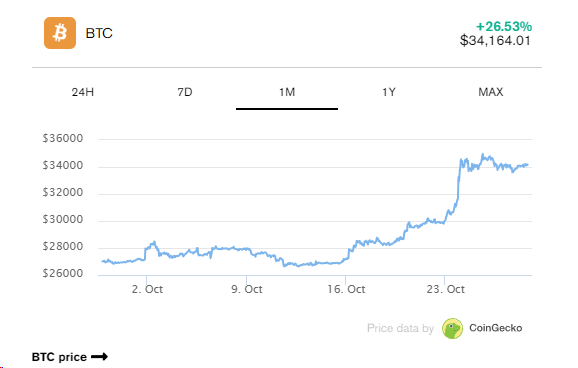Select the 7D time range tab
Image resolution: width=578 pixels, height=368 pixels.
[185, 92]
